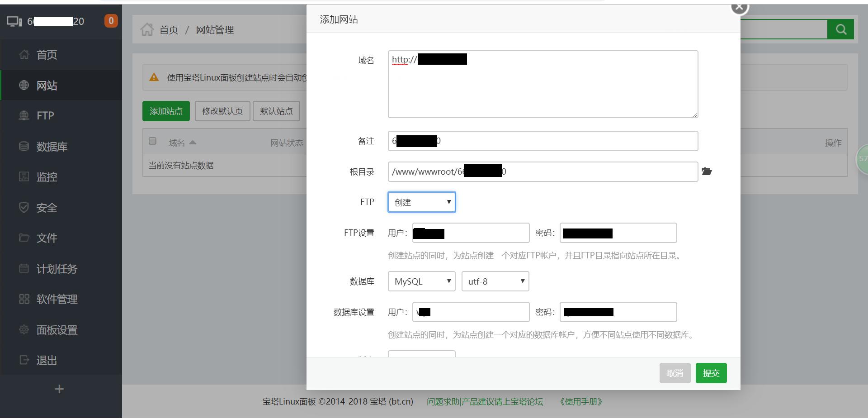Browse directories with the folder icon
Screen dimensions: 868x419
coord(707,171)
